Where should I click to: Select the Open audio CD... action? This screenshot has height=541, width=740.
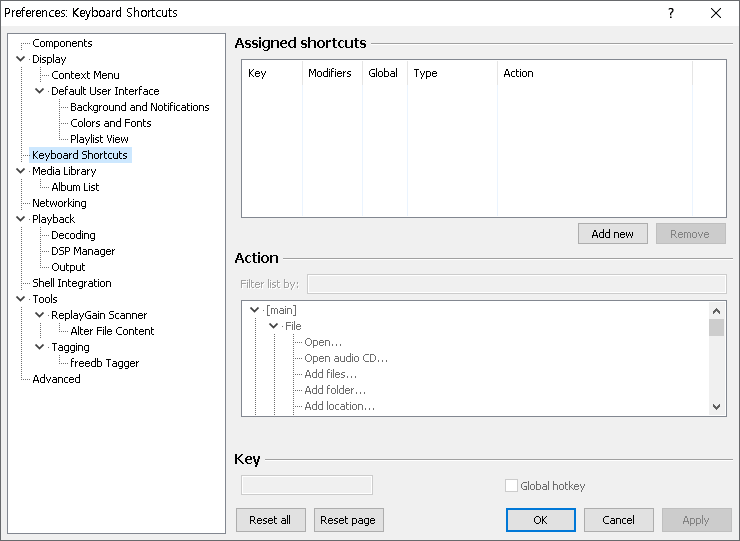click(x=346, y=358)
